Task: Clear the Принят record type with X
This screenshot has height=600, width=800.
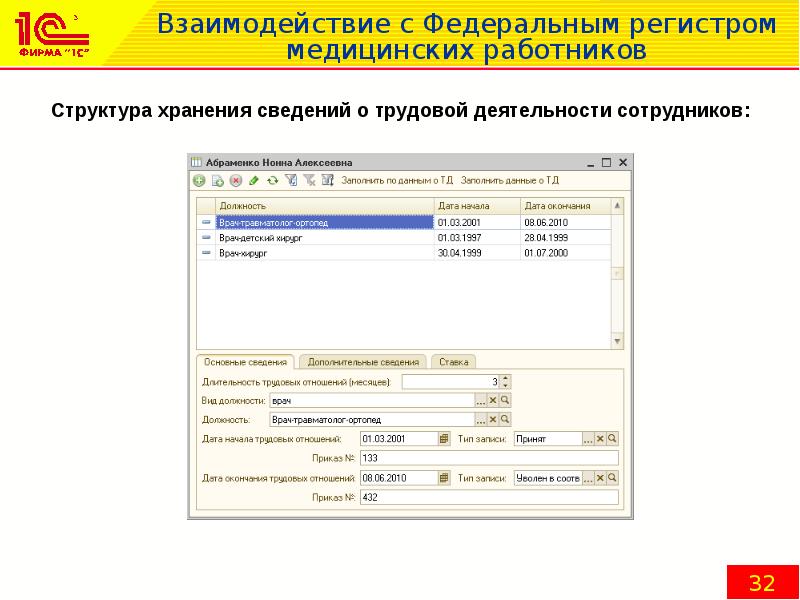Action: 600,439
